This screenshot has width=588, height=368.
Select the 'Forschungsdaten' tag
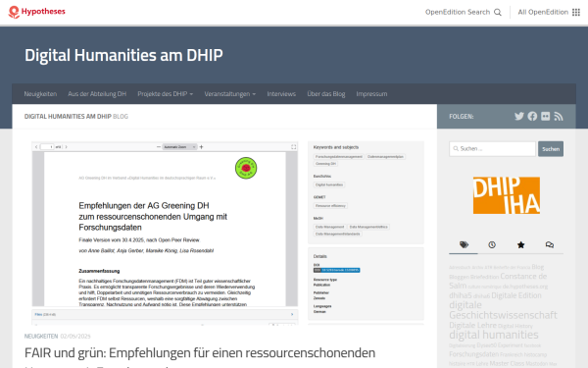tap(473, 354)
